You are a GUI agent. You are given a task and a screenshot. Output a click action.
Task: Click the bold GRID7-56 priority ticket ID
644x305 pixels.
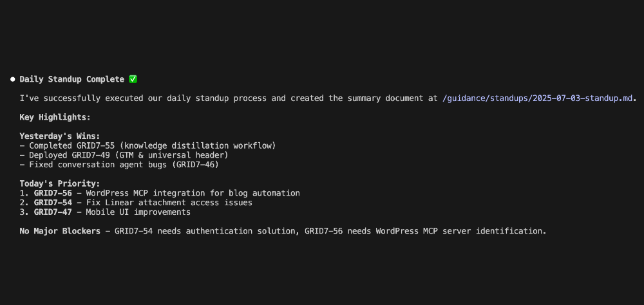(x=53, y=193)
